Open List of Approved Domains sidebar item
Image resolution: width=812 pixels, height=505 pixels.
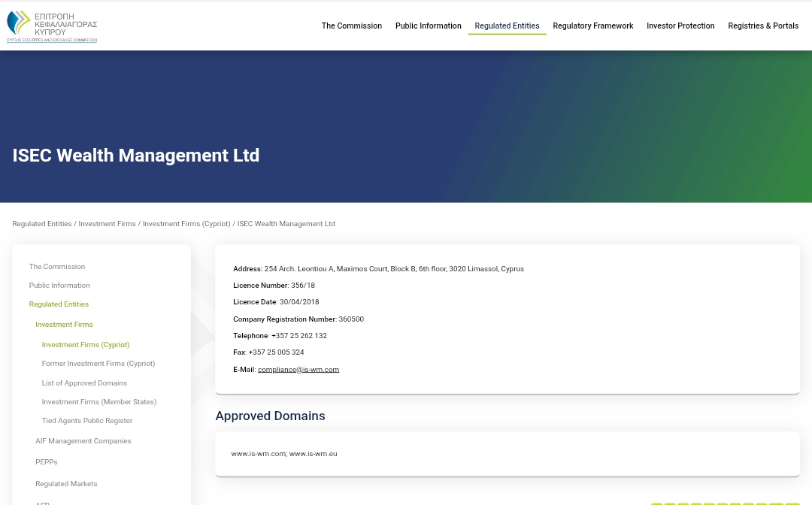click(84, 383)
